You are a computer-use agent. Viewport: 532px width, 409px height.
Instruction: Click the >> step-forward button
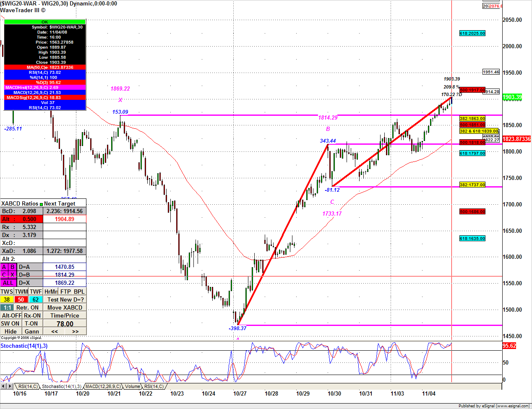coord(76,331)
